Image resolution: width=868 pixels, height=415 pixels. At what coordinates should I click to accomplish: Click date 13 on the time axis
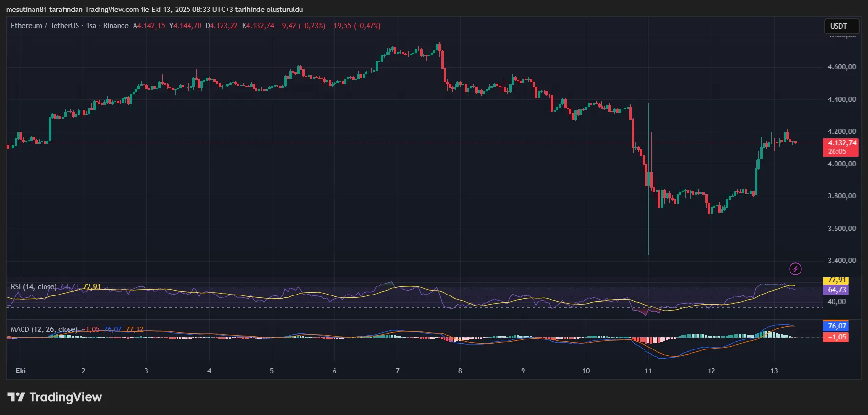(774, 371)
